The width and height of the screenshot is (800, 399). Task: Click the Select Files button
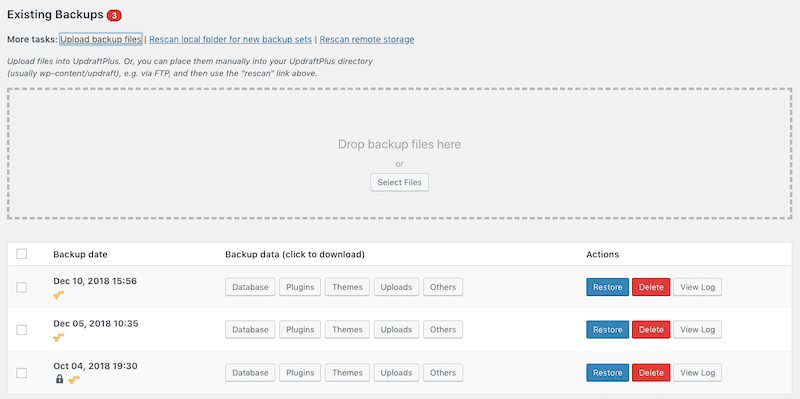click(x=399, y=182)
